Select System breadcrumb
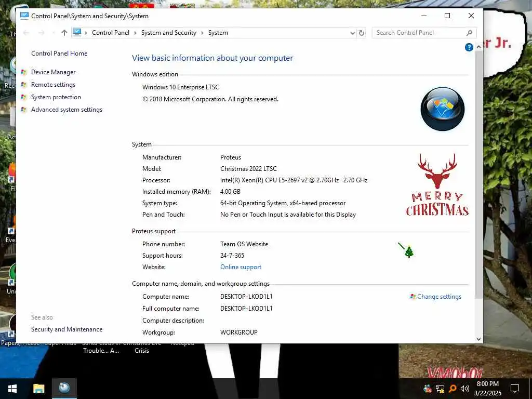 pyautogui.click(x=218, y=33)
